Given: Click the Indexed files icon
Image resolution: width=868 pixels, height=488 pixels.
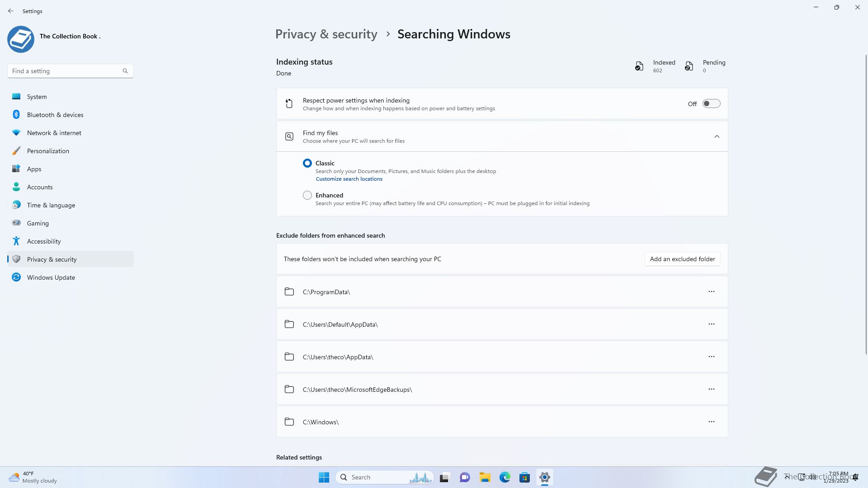Looking at the screenshot, I should (639, 66).
